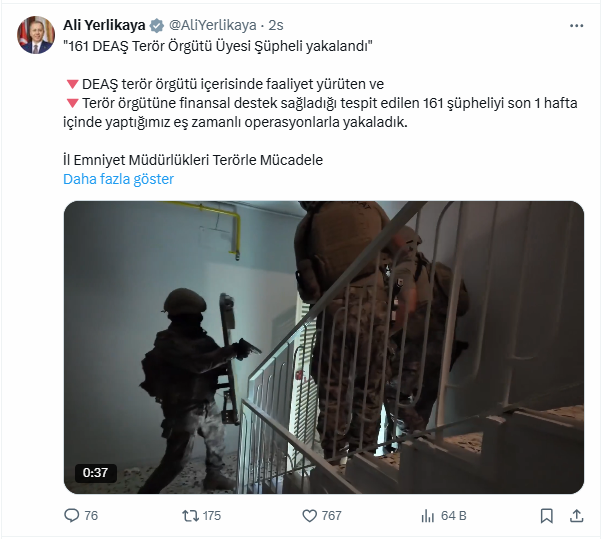Click the share upload icon
605x539 pixels.
[x=576, y=515]
